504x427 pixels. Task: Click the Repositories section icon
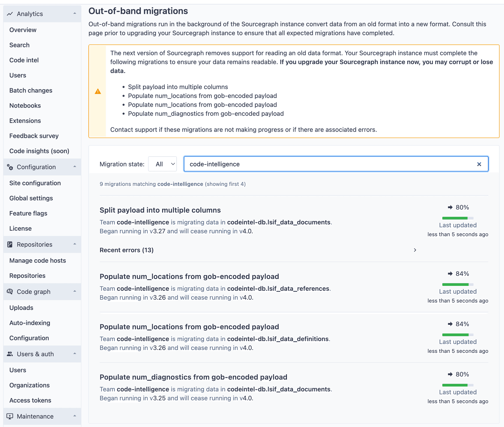point(10,244)
